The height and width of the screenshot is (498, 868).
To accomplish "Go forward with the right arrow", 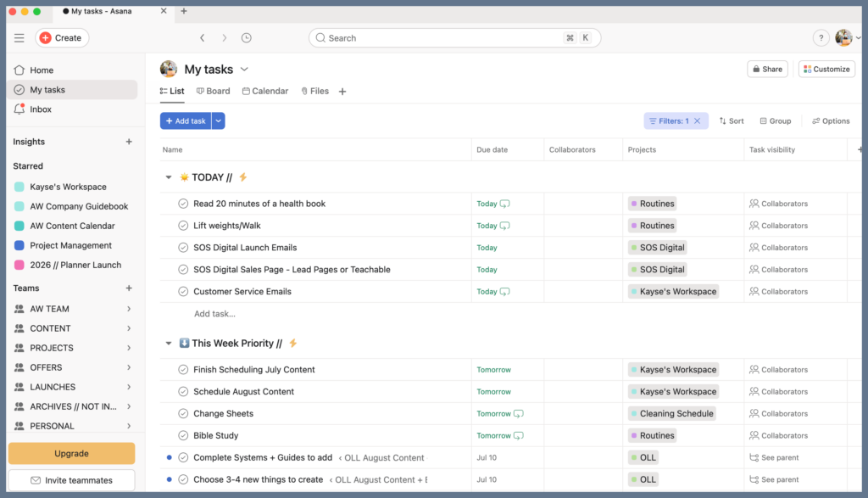I will click(224, 37).
